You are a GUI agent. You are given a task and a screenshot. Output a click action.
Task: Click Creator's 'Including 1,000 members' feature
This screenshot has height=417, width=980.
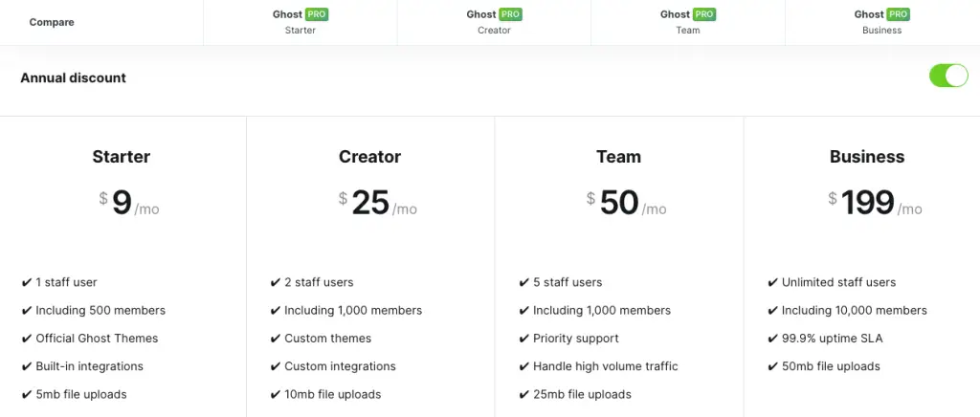point(353,310)
